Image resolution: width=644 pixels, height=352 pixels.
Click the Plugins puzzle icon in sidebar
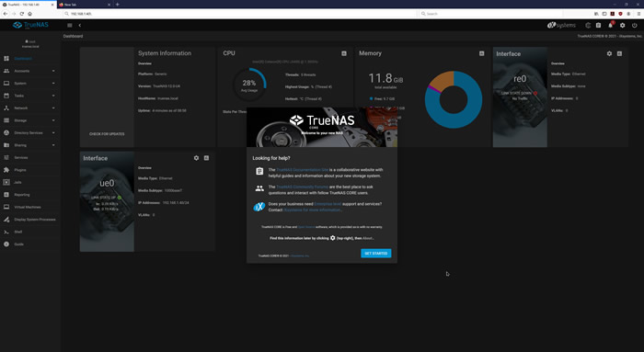tap(6, 170)
